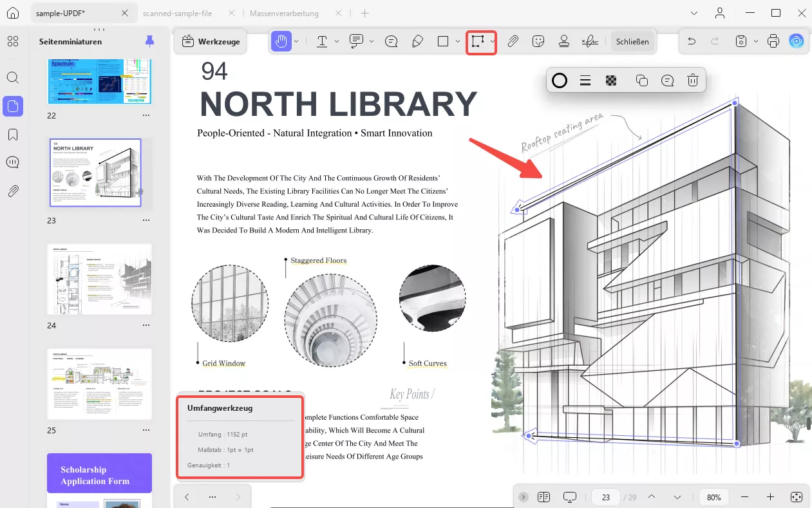The image size is (812, 508).
Task: Expand the text markup tool dropdown
Action: [x=337, y=41]
